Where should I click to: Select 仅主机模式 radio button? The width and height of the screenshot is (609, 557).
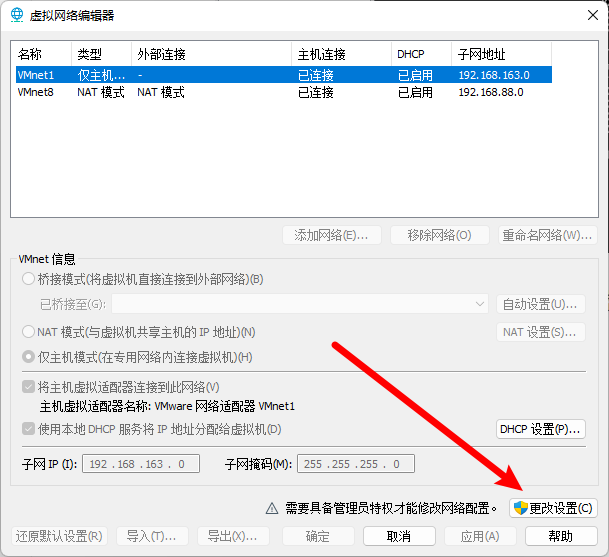point(28,357)
